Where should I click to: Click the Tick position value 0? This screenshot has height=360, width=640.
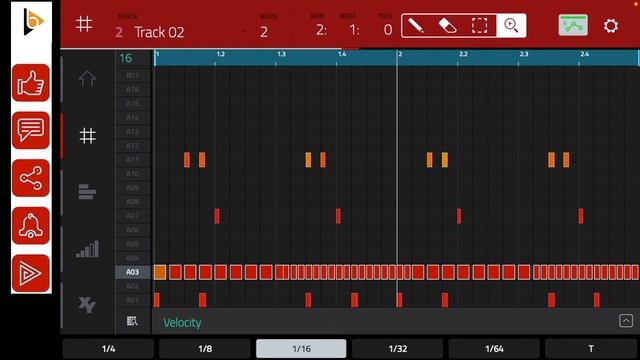pos(388,30)
